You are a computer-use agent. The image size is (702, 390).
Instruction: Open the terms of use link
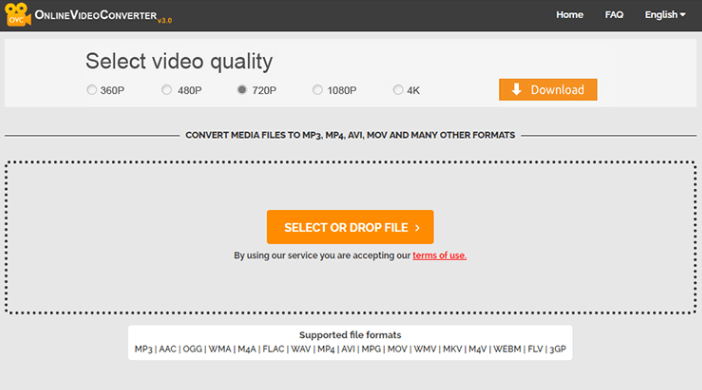coord(439,256)
